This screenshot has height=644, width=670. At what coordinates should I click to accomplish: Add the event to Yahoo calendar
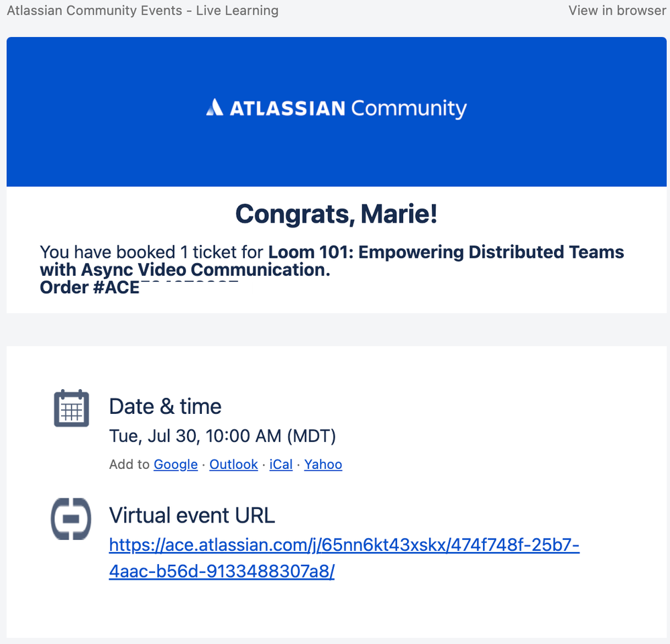click(x=323, y=464)
